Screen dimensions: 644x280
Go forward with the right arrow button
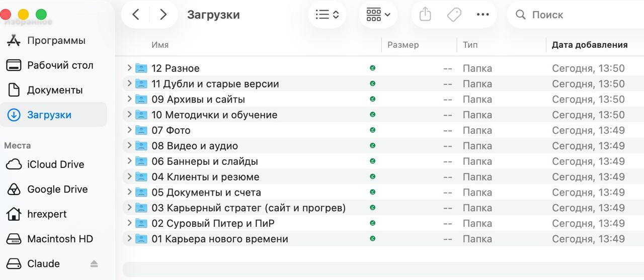coord(163,15)
